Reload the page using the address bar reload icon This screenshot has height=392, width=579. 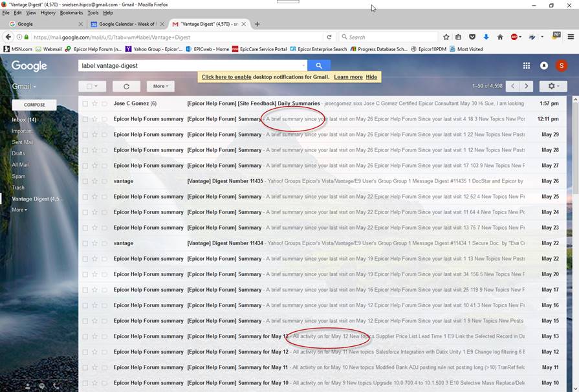pos(329,37)
